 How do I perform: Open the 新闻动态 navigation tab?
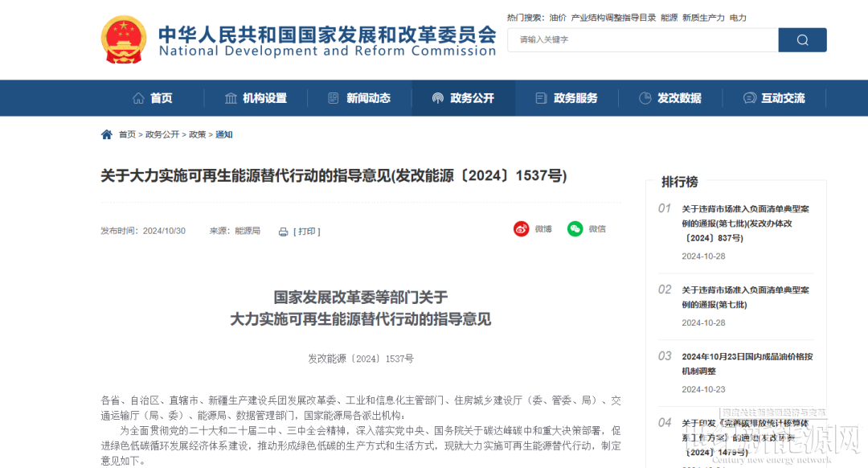click(360, 98)
